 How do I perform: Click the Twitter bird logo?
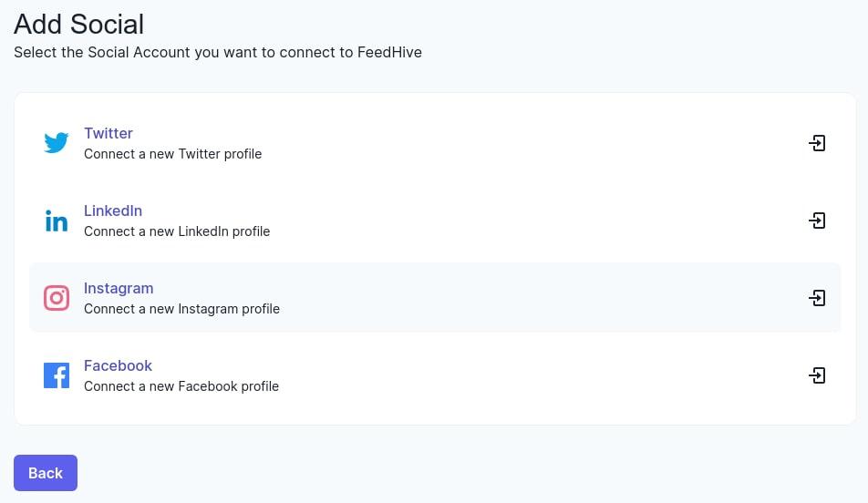[57, 143]
